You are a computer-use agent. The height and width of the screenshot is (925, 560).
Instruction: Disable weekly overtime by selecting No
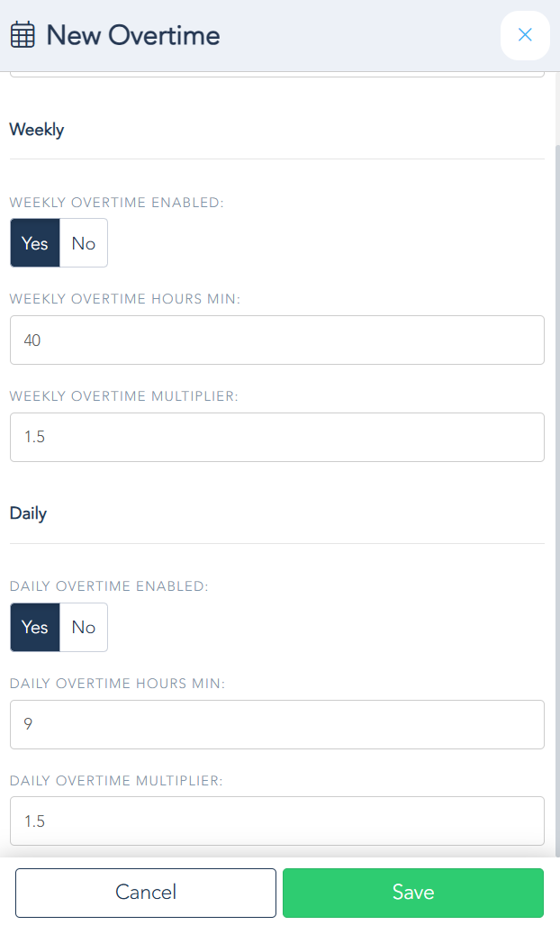point(84,243)
